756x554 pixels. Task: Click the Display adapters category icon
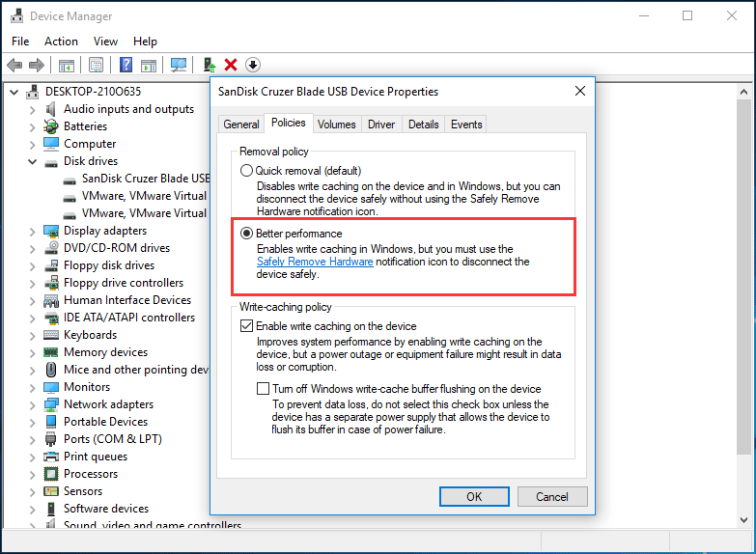[51, 231]
